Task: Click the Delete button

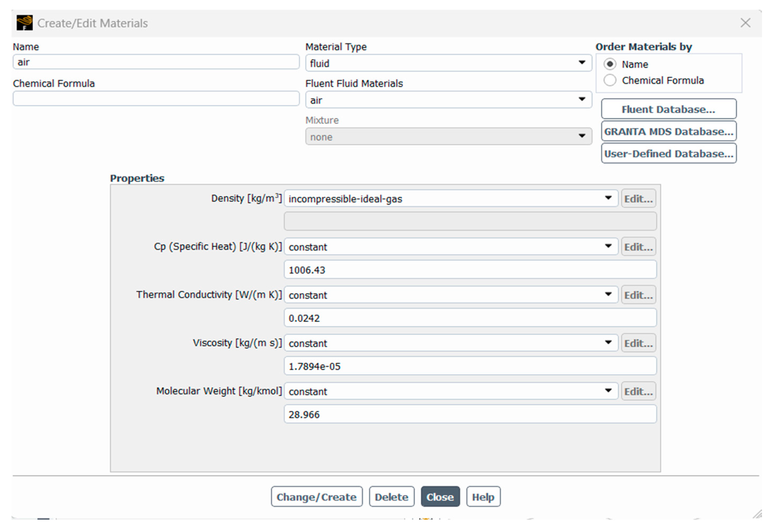Action: coord(391,497)
